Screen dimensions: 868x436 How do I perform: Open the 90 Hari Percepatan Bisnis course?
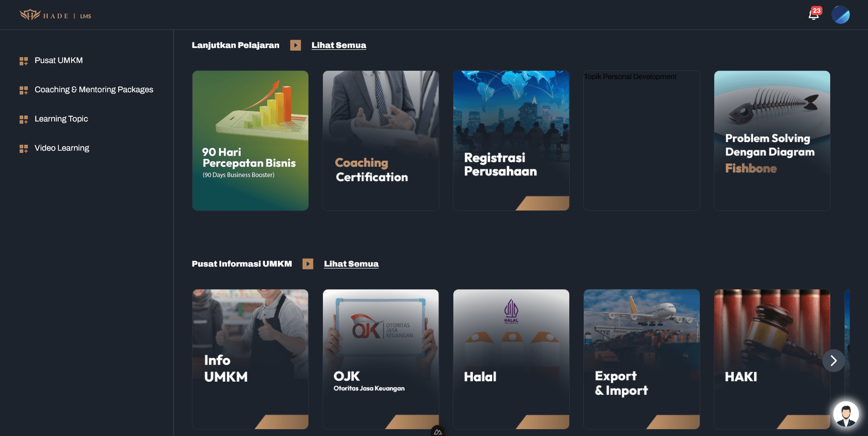(250, 140)
